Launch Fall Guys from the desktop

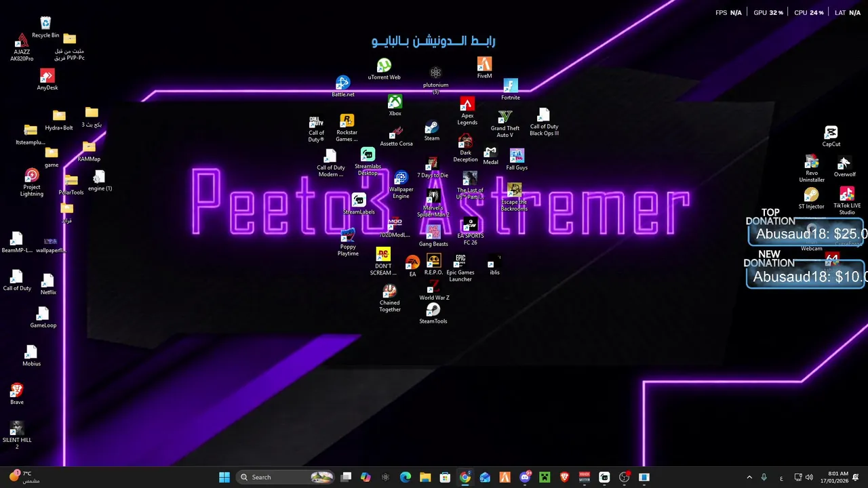[517, 160]
